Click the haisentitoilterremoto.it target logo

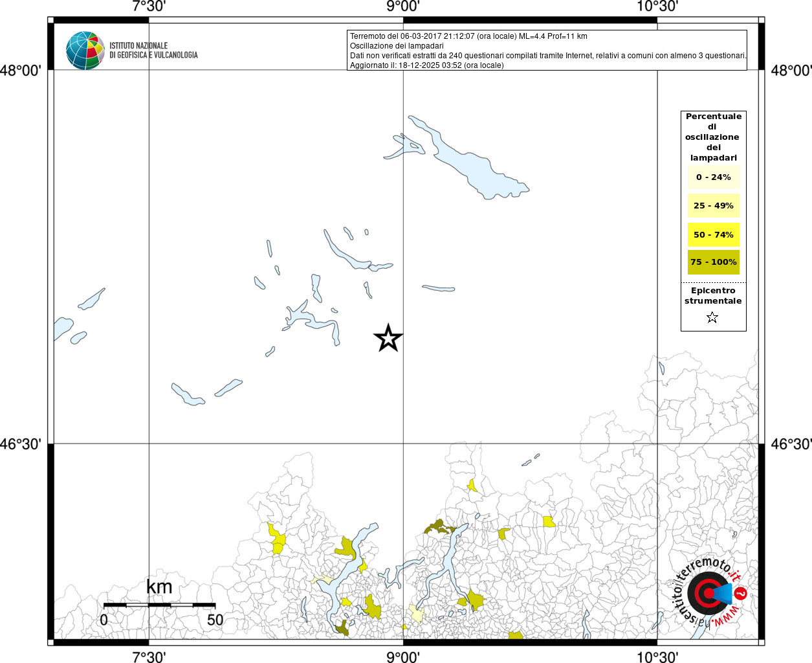click(710, 594)
